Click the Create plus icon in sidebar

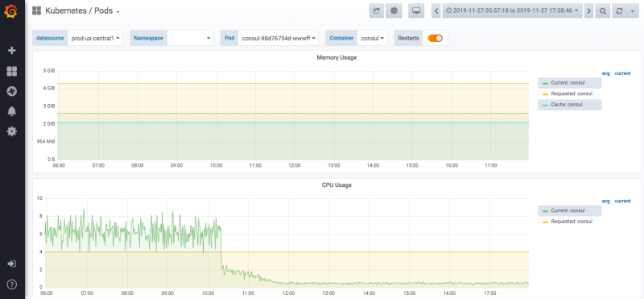pos(12,51)
